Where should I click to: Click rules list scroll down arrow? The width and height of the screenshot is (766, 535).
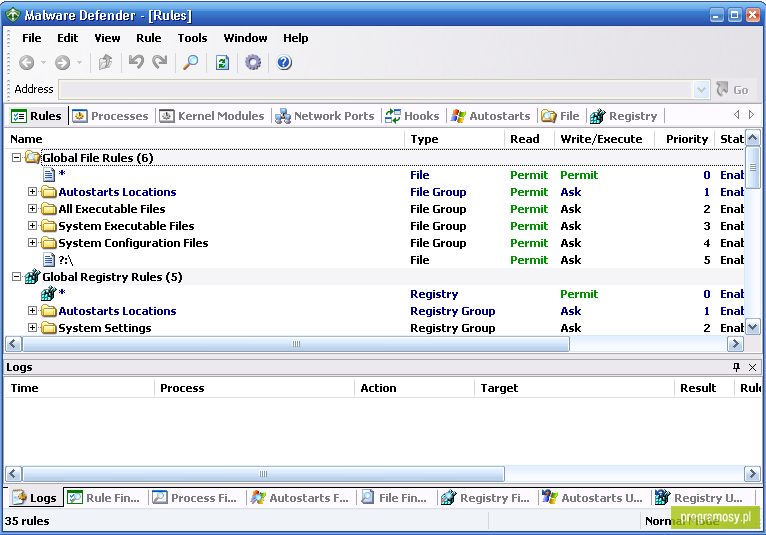pos(753,327)
